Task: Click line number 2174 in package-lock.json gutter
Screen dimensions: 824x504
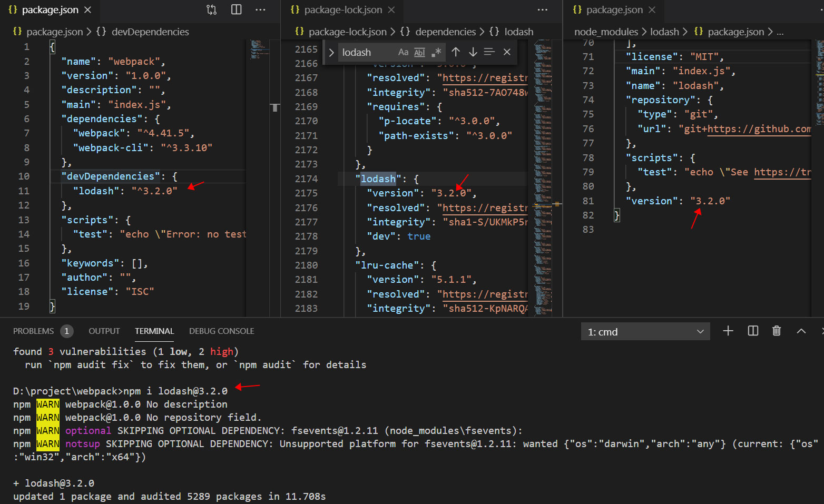Action: click(x=306, y=179)
